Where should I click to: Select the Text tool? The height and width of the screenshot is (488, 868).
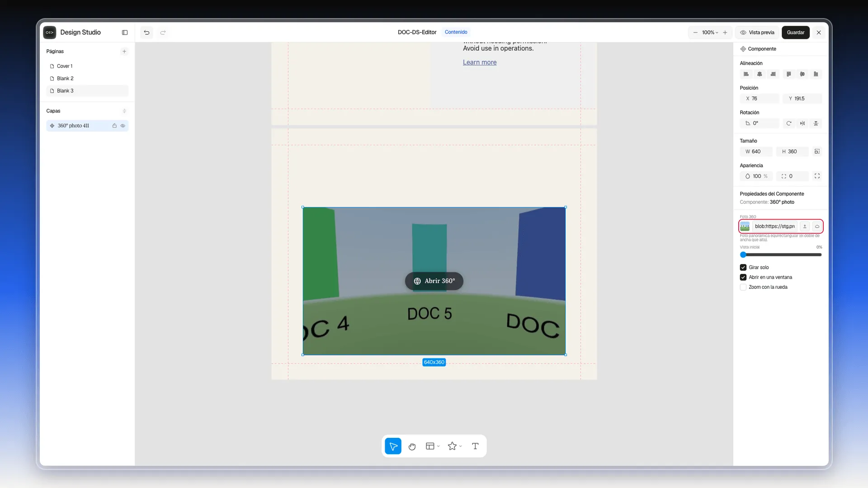475,446
